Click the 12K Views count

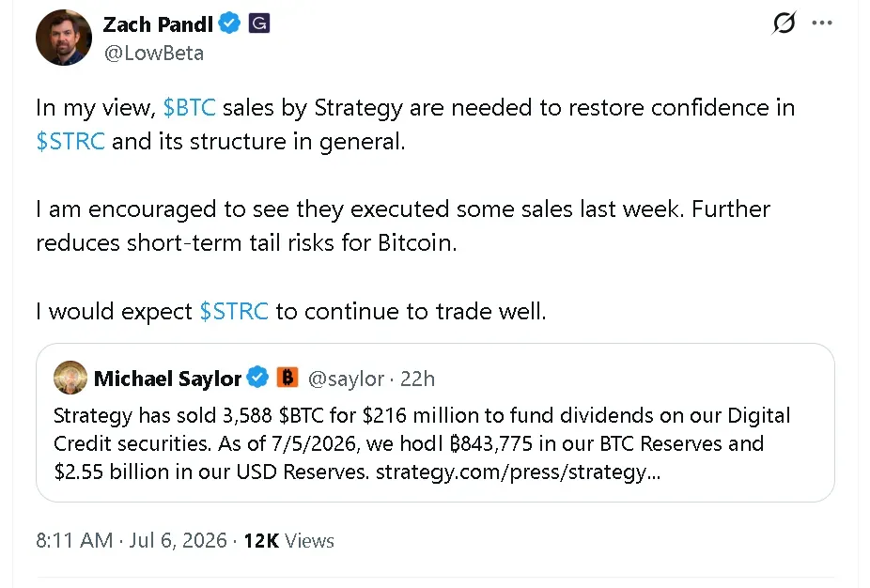289,541
